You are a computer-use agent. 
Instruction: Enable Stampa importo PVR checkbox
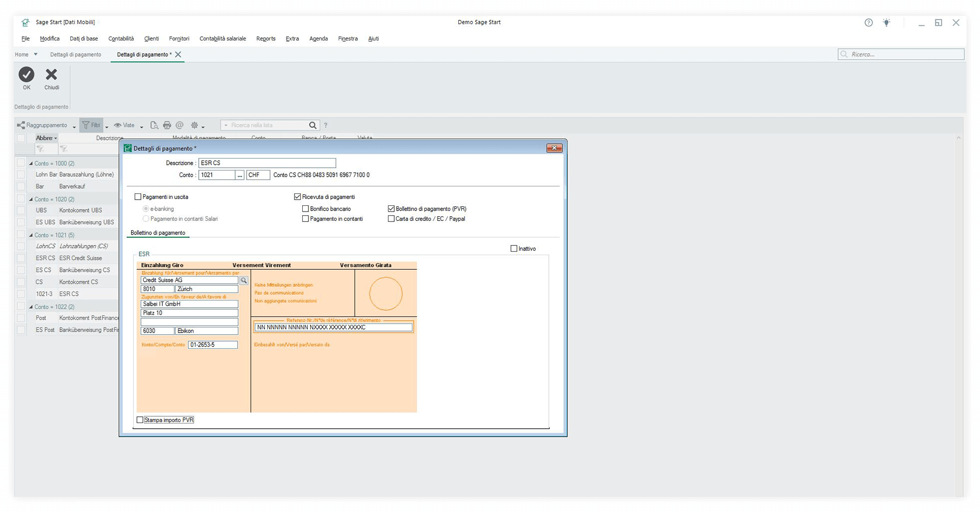coord(139,420)
